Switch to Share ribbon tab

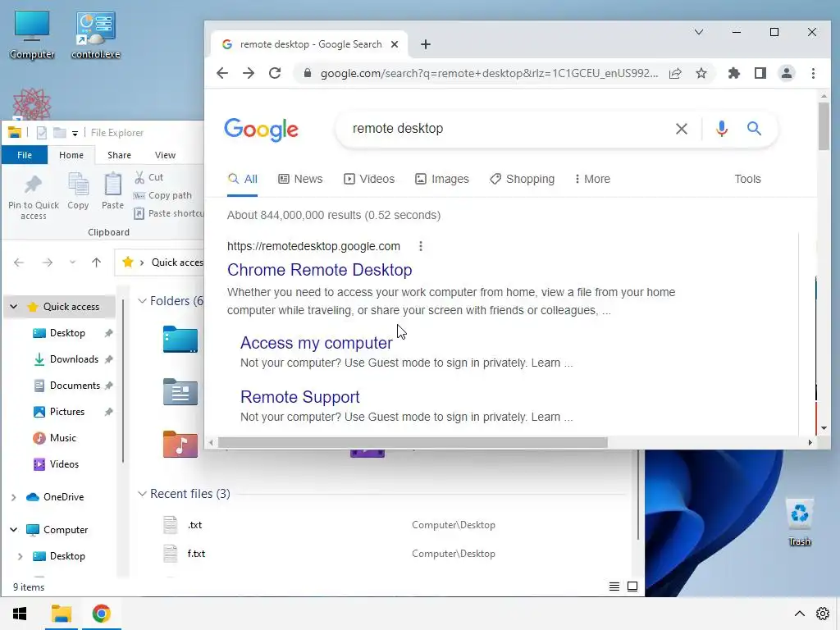point(119,155)
